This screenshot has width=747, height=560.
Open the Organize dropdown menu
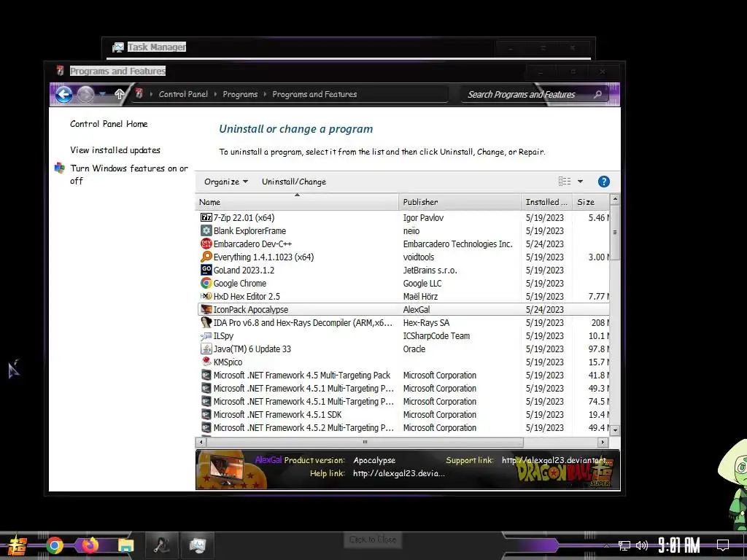(226, 182)
